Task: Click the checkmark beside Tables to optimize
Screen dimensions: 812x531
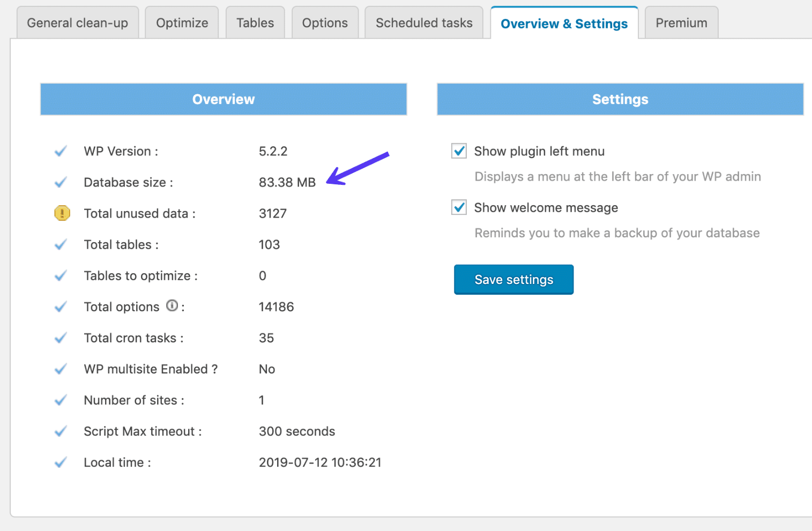Action: pos(61,275)
